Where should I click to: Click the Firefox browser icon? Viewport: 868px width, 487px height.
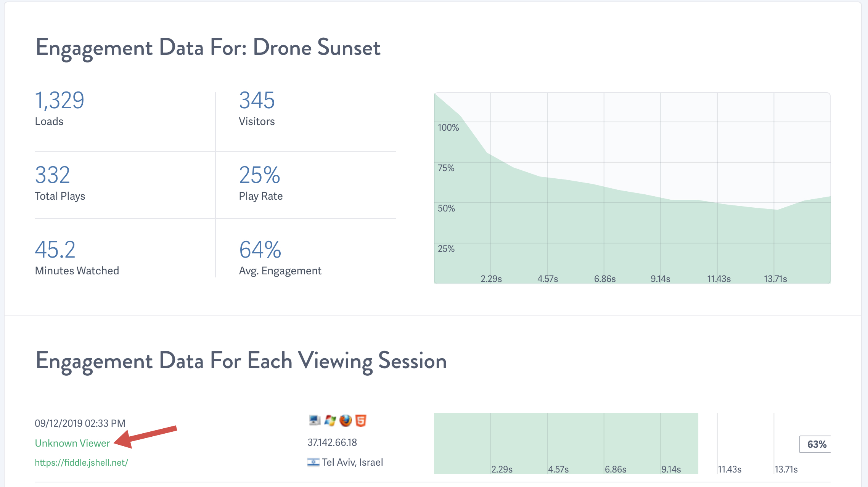coord(346,420)
